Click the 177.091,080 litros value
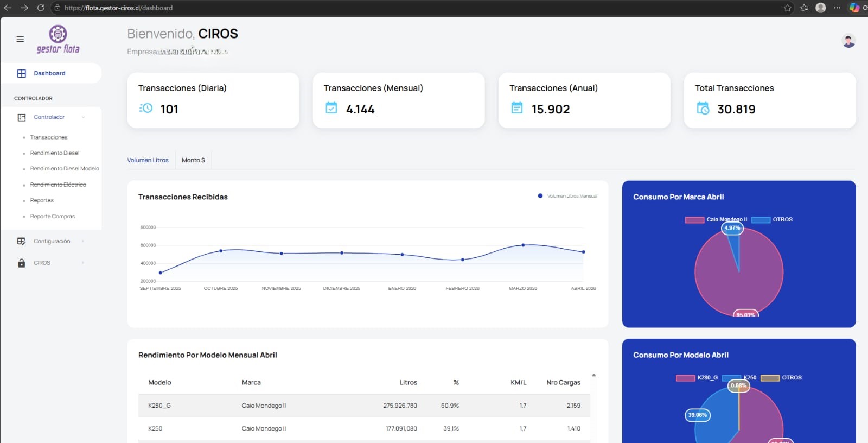This screenshot has height=443, width=868. (x=401, y=428)
